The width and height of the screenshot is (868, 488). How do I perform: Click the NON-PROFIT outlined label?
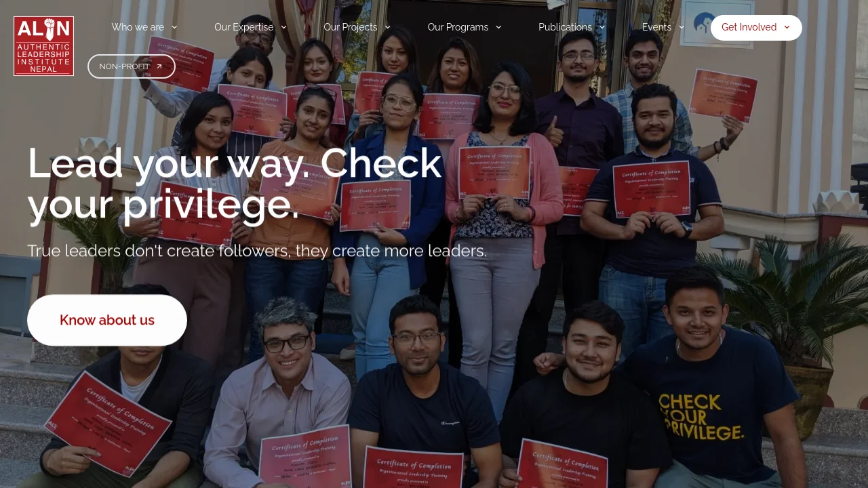point(132,66)
